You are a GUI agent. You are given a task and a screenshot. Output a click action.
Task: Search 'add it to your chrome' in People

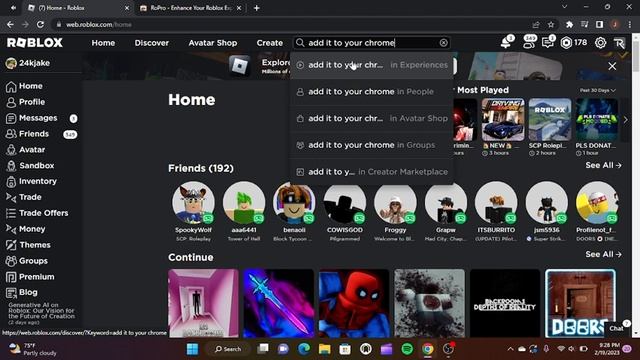pos(372,92)
